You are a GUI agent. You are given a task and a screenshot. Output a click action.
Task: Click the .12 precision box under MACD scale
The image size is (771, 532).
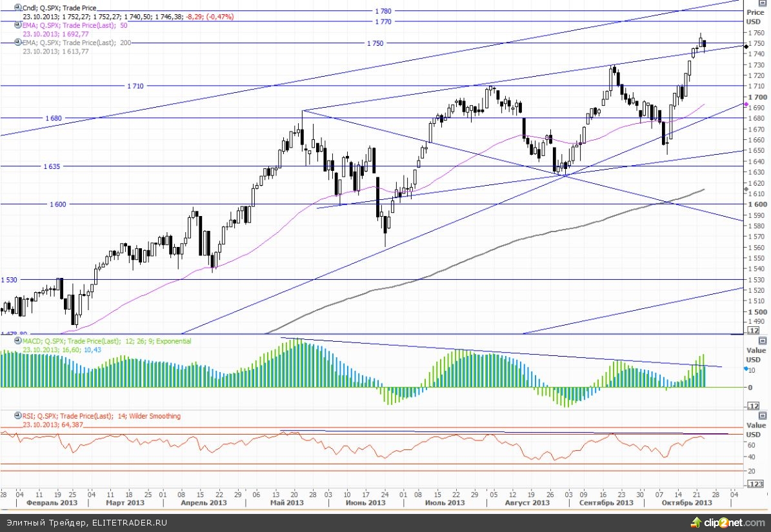coord(754,406)
